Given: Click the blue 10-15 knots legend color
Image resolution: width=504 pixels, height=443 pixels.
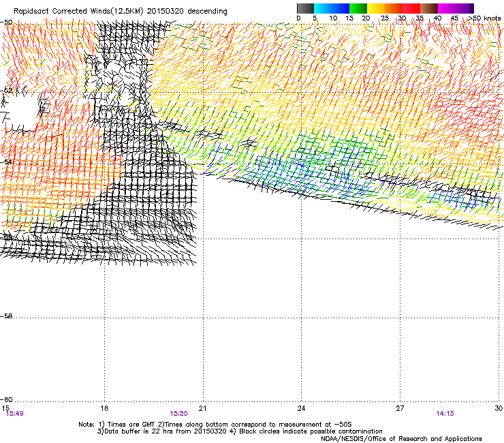Looking at the screenshot, I should (x=341, y=8).
